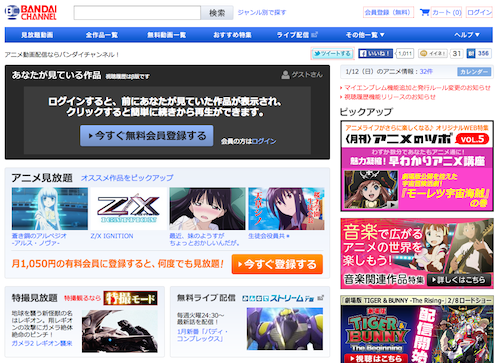Click the ストリーム live logo
This screenshot has height=363, width=500.
279,298
